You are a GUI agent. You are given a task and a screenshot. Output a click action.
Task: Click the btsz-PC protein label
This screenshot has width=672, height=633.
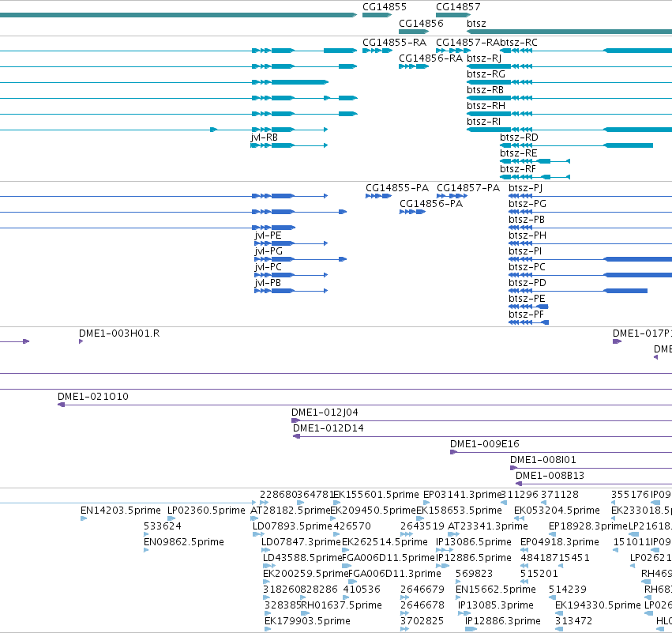point(527,267)
